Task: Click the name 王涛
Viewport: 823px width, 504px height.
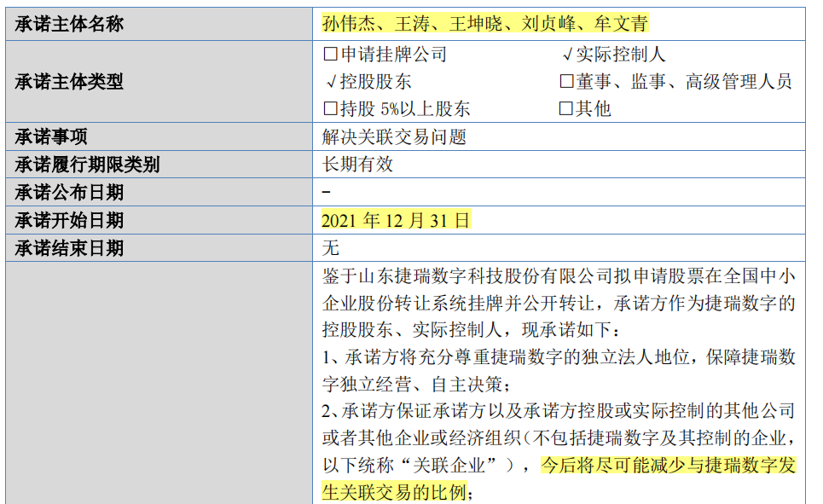Action: pyautogui.click(x=413, y=24)
